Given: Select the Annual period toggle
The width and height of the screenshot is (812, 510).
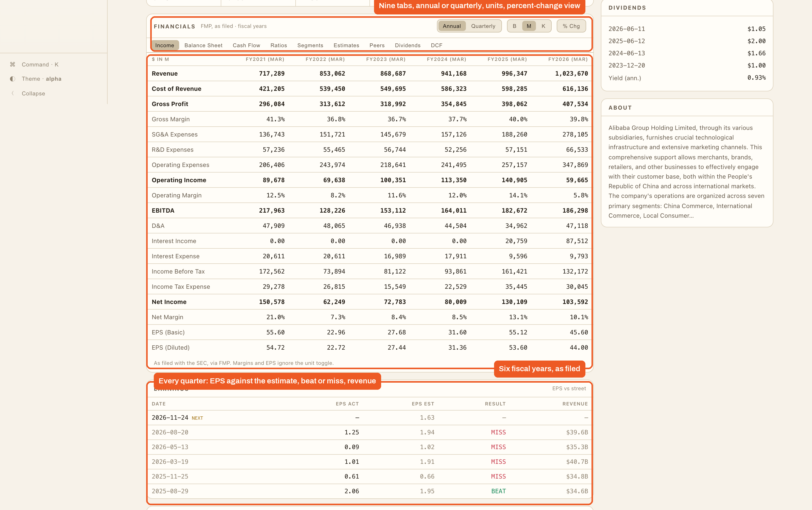Looking at the screenshot, I should pos(451,26).
